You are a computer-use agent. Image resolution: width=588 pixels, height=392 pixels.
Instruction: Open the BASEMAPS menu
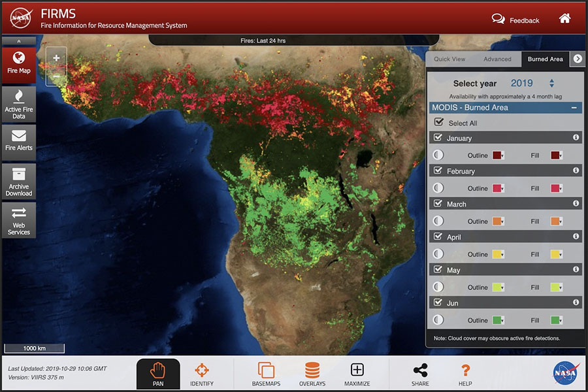(266, 374)
